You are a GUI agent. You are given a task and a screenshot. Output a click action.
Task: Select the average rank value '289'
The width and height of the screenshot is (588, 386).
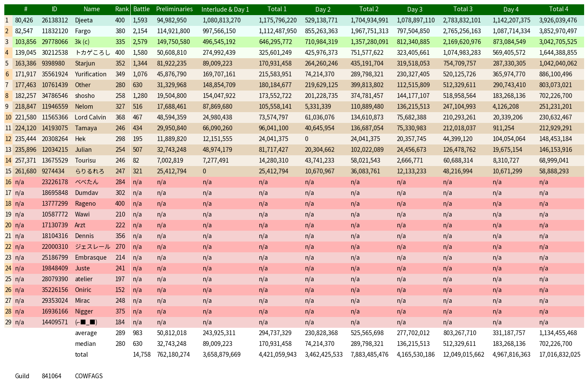pos(120,333)
